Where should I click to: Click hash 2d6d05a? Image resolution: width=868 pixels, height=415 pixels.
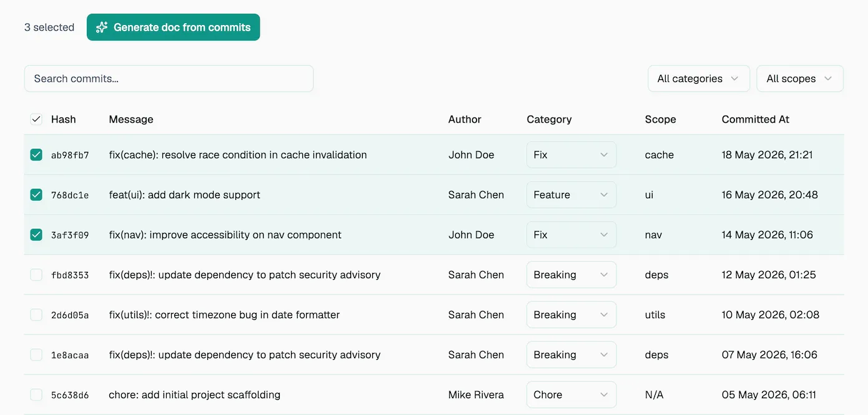click(70, 315)
